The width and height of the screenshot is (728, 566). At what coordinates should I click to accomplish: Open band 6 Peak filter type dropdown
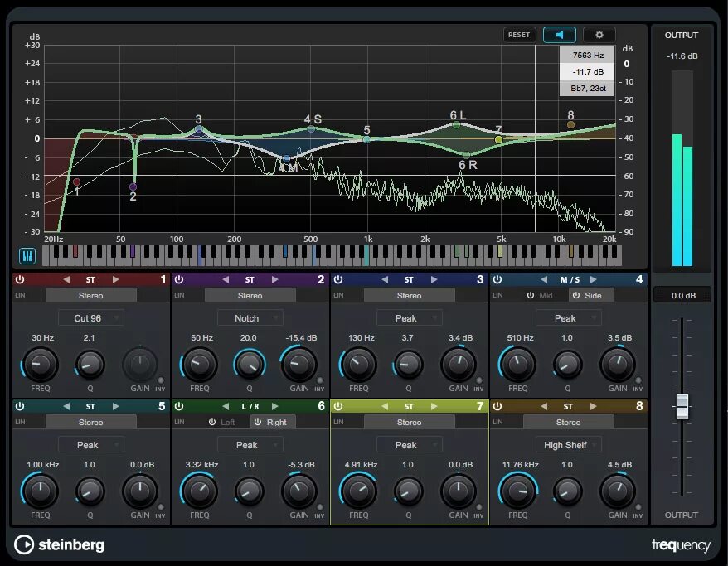[x=250, y=445]
